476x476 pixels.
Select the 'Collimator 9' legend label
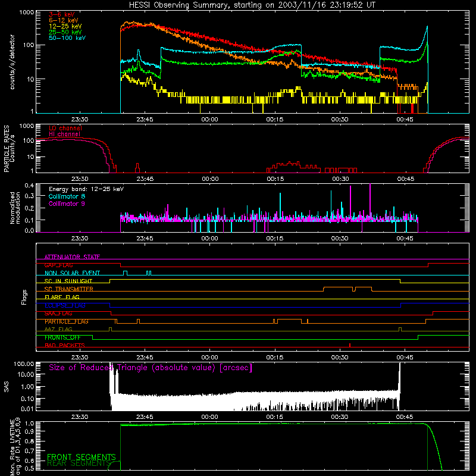67,203
